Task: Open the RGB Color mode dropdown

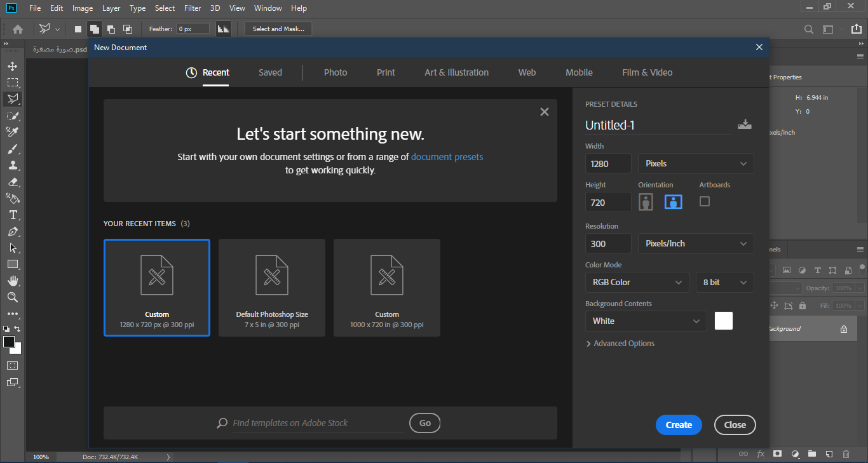Action: coord(637,282)
